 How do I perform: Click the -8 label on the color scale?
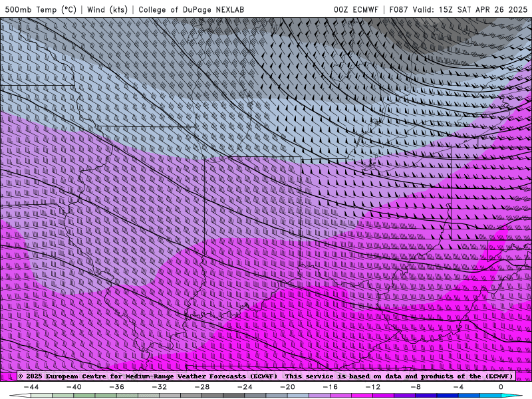click(416, 387)
